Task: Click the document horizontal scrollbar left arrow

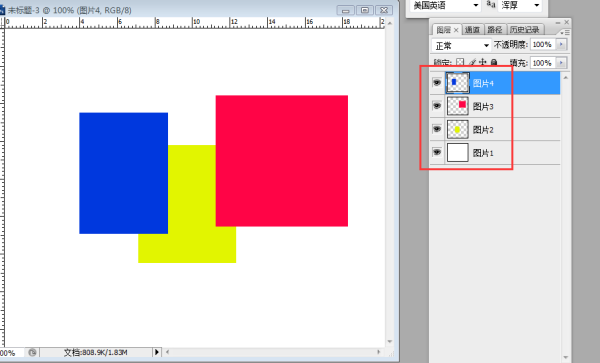Action: pyautogui.click(x=167, y=352)
